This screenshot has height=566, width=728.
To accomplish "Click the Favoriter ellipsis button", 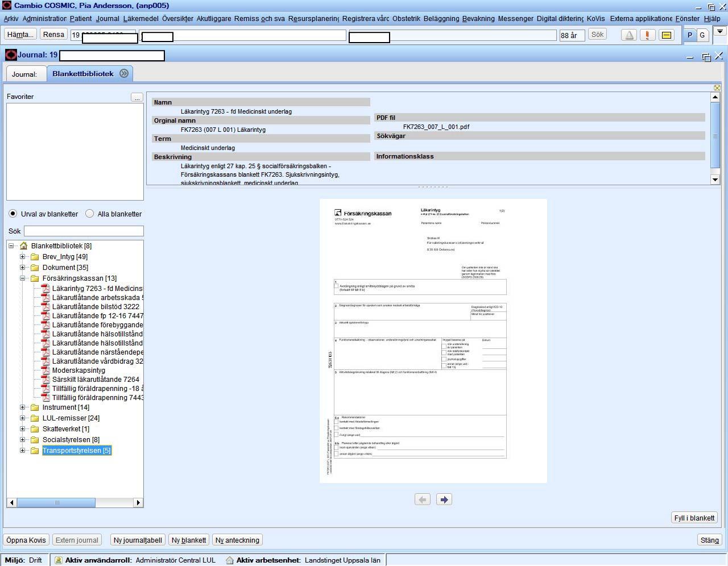I will [137, 97].
